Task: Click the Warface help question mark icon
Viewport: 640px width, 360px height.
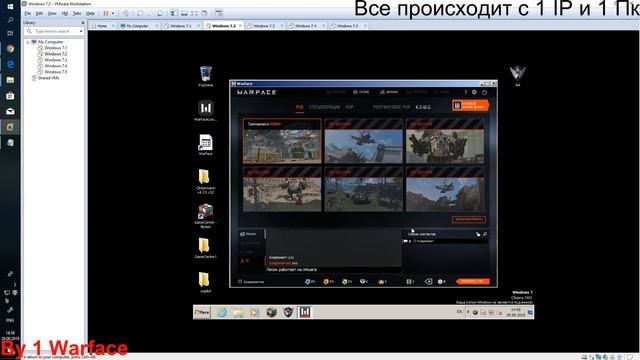Action: (465, 92)
